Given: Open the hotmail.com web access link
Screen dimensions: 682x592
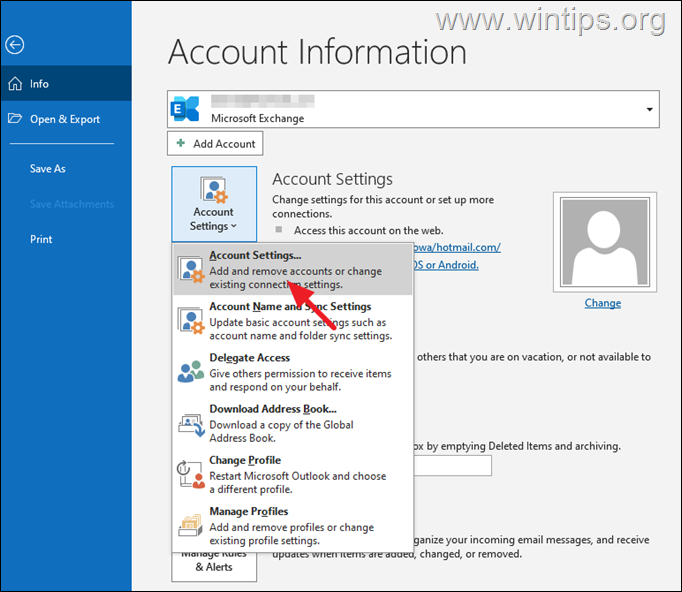Looking at the screenshot, I should tap(470, 247).
